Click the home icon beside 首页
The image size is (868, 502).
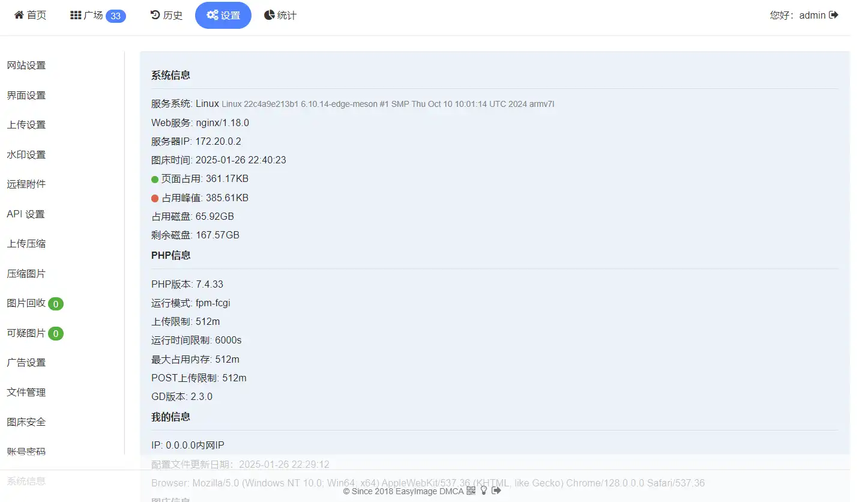[x=19, y=15]
